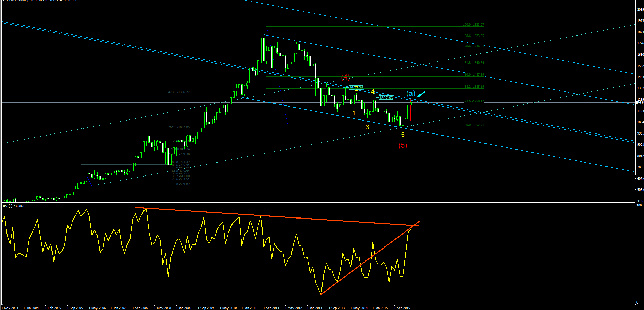This screenshot has height=310, width=644.
Task: Click the 1 May 2010 date label
Action: [x=228, y=308]
